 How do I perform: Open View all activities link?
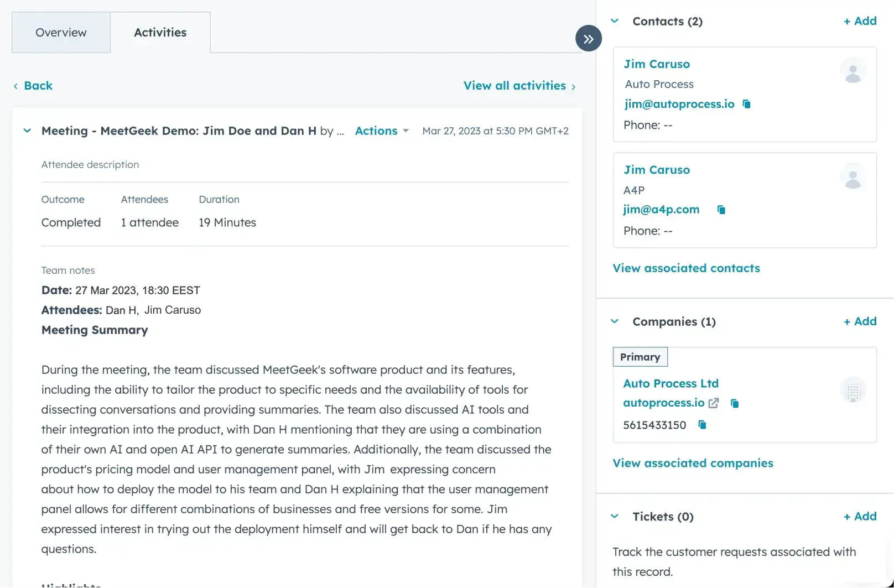(519, 86)
